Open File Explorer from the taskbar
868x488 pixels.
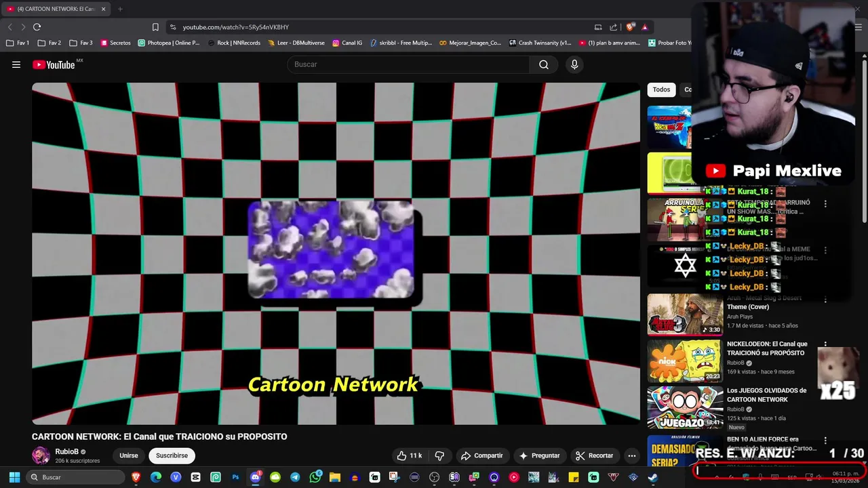pyautogui.click(x=334, y=477)
